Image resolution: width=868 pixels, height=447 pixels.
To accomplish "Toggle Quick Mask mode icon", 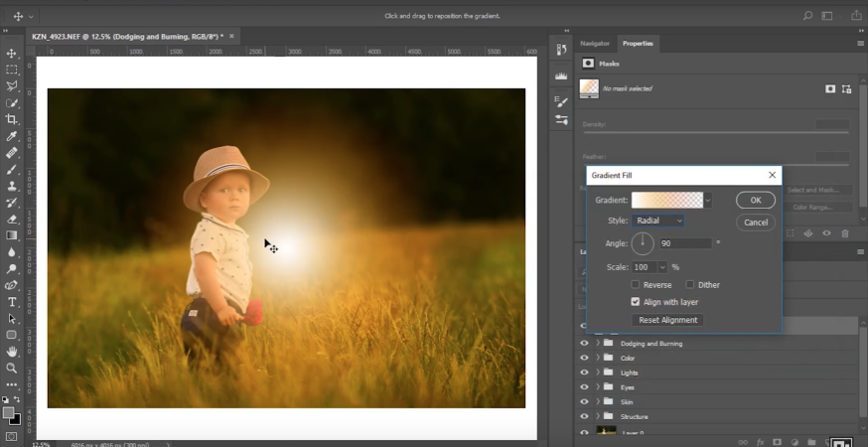I will tap(11, 437).
